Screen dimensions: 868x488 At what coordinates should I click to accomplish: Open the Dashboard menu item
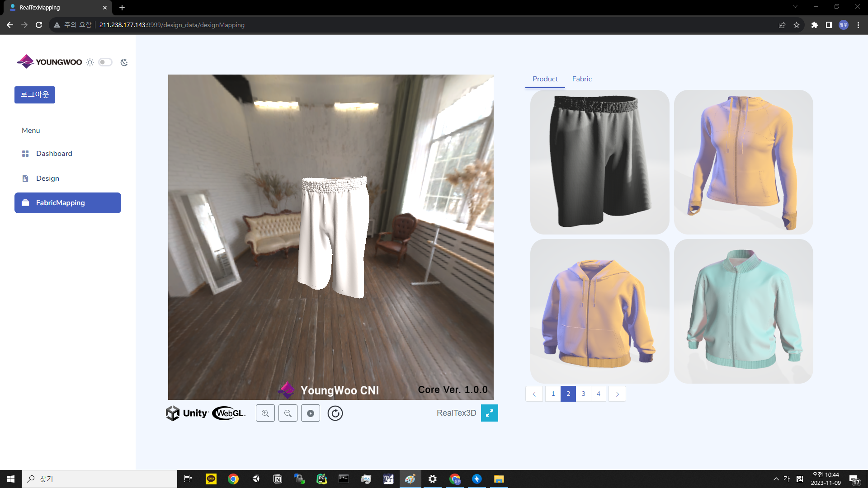pyautogui.click(x=54, y=154)
